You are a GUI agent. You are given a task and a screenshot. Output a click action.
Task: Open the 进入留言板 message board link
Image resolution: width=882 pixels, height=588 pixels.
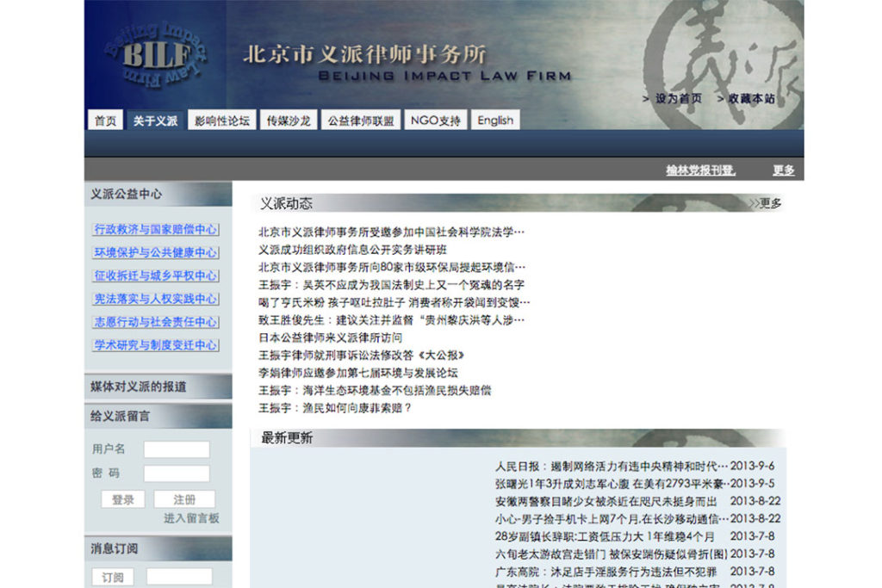pos(191,518)
